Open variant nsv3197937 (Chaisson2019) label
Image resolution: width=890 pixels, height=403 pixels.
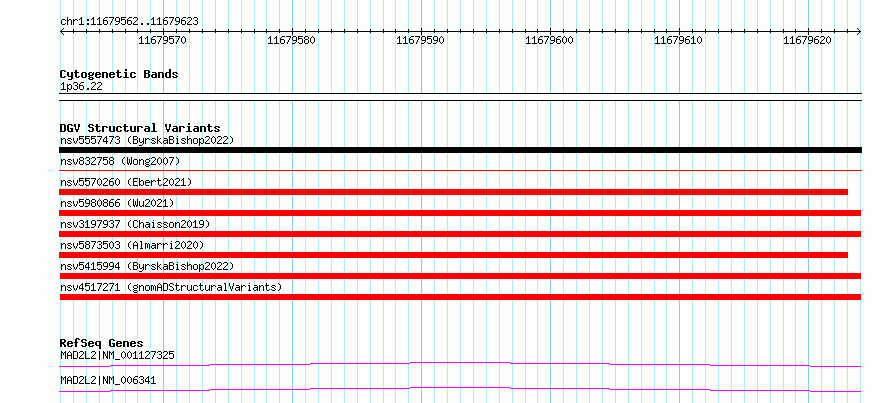135,224
